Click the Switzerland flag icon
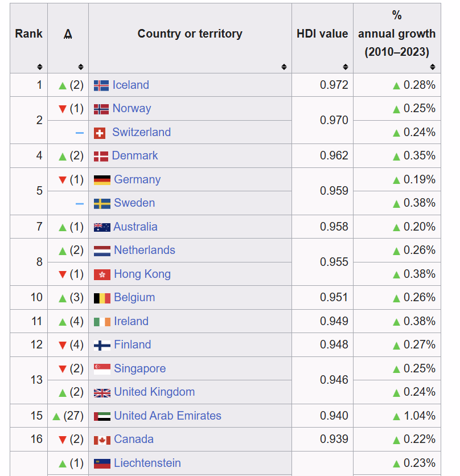460x476 pixels. (x=100, y=133)
